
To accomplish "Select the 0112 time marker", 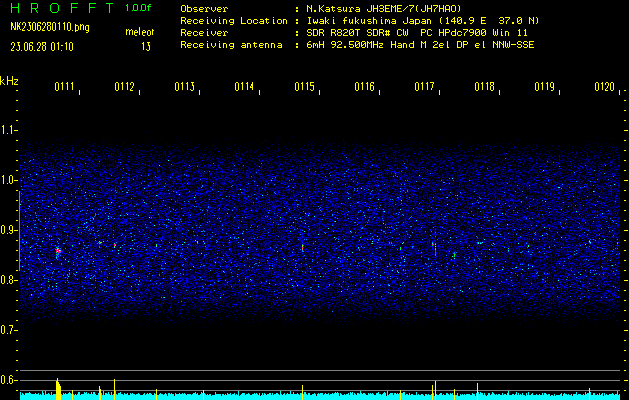I will [124, 86].
